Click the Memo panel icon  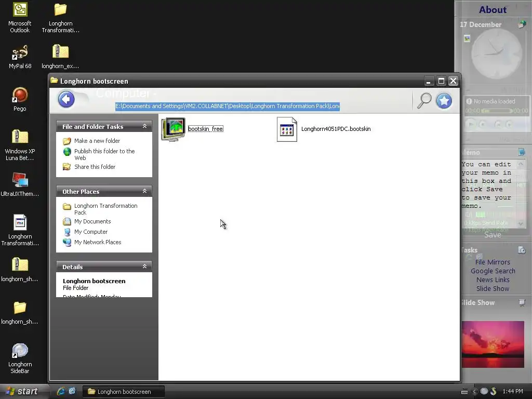522,152
